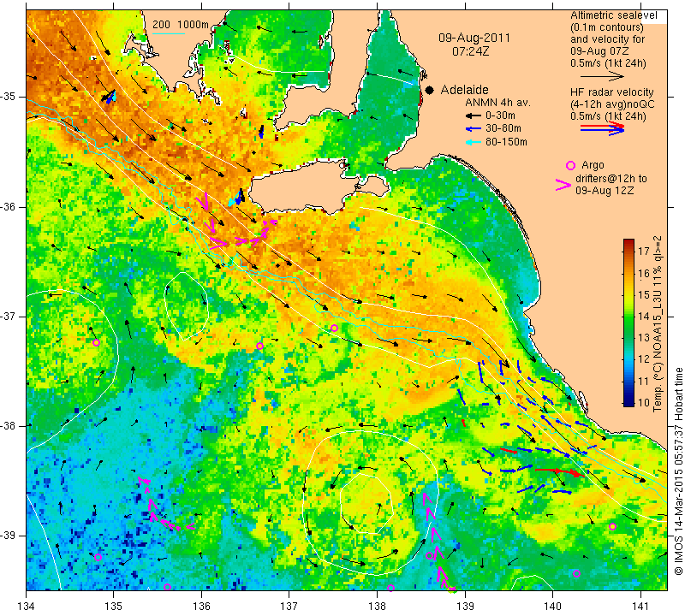Click the Argo float circle near 140.3, -39.3

tap(576, 574)
